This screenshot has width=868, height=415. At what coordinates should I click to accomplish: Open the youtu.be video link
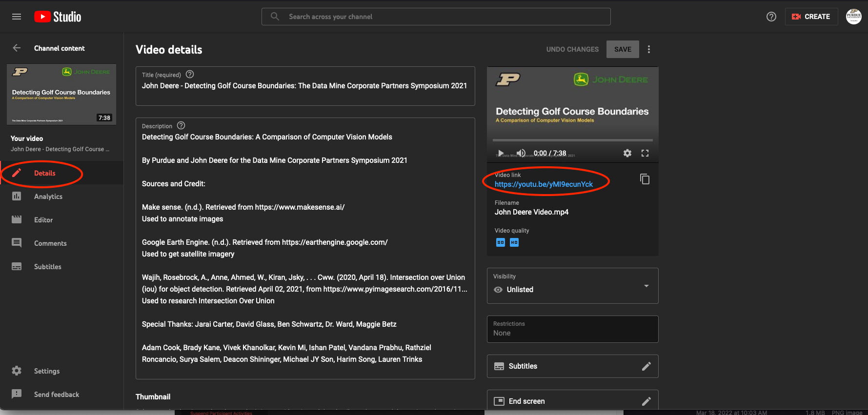[x=544, y=184]
